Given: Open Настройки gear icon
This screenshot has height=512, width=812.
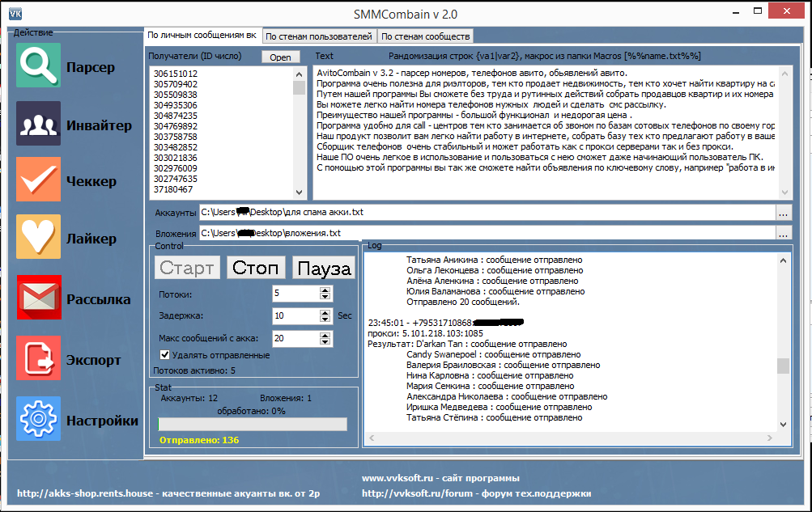Looking at the screenshot, I should tap(38, 418).
